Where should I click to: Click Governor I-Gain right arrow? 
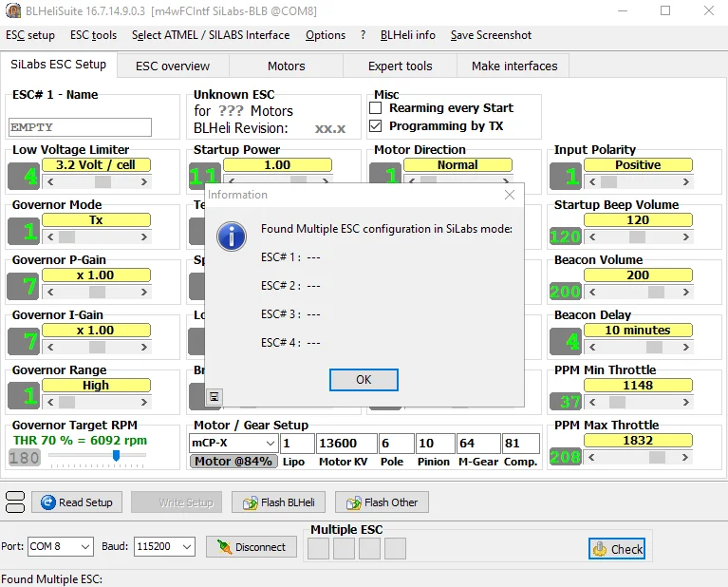pyautogui.click(x=144, y=348)
